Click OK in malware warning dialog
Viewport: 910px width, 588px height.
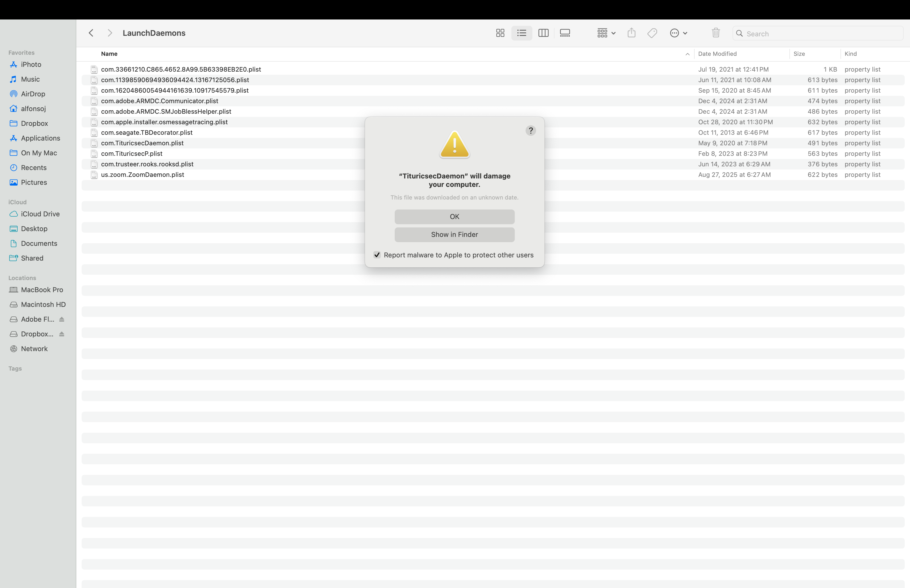(454, 217)
